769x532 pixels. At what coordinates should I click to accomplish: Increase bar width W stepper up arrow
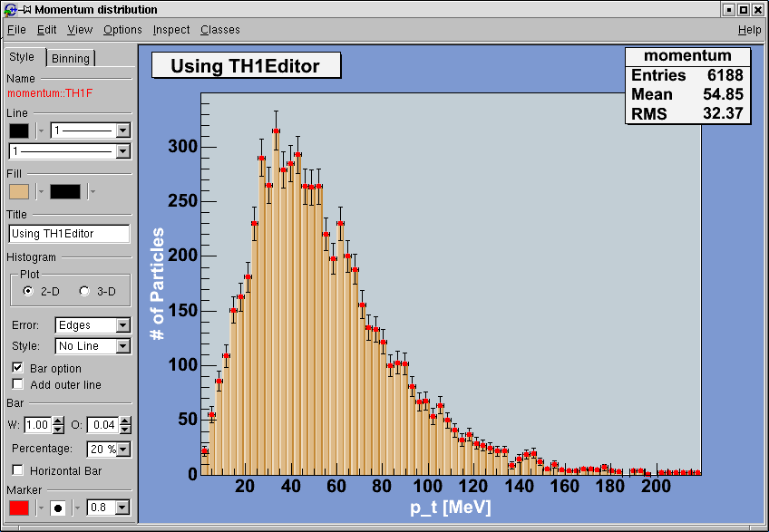pos(58,421)
